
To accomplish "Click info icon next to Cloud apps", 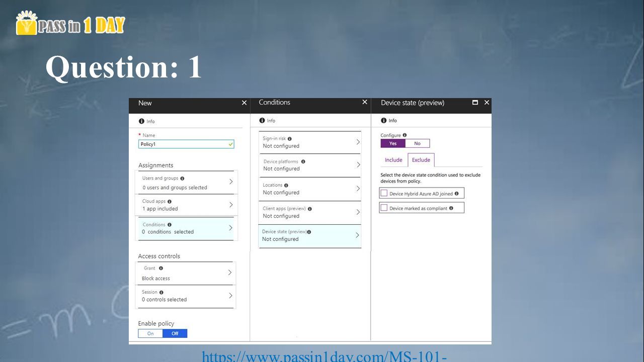I will (170, 201).
